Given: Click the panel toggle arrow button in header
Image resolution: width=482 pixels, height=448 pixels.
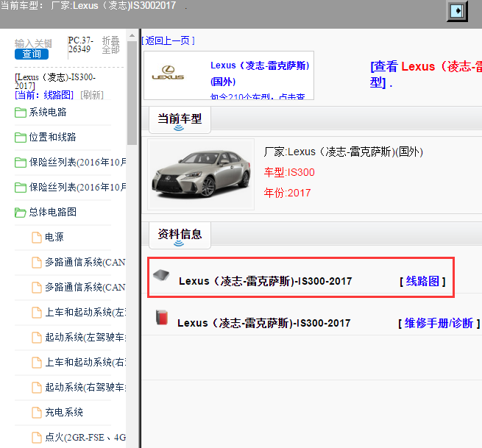Looking at the screenshot, I should click(457, 11).
